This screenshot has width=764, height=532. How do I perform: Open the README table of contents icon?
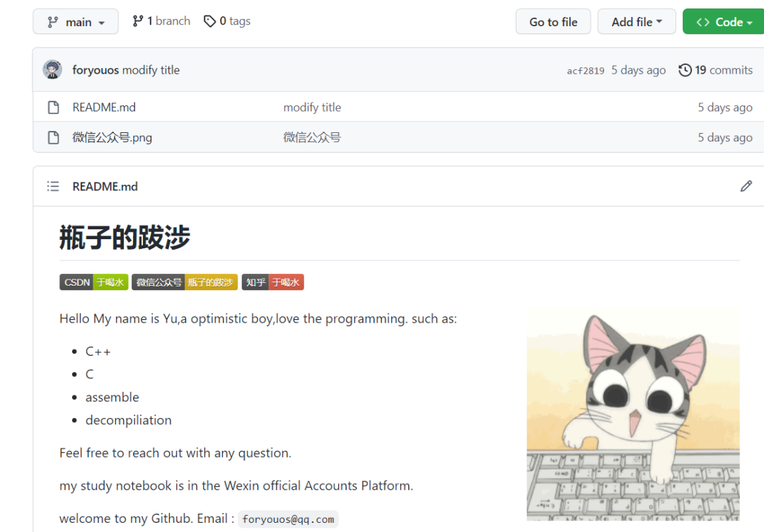point(53,186)
